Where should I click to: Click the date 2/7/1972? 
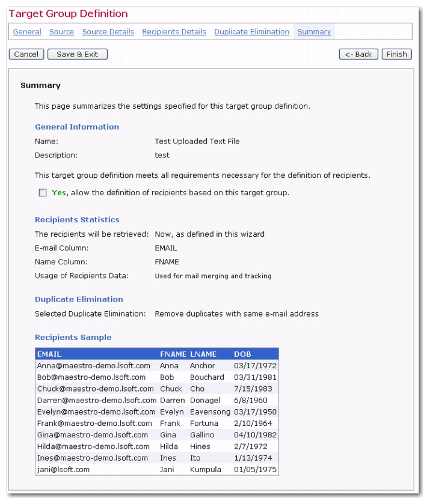(251, 447)
